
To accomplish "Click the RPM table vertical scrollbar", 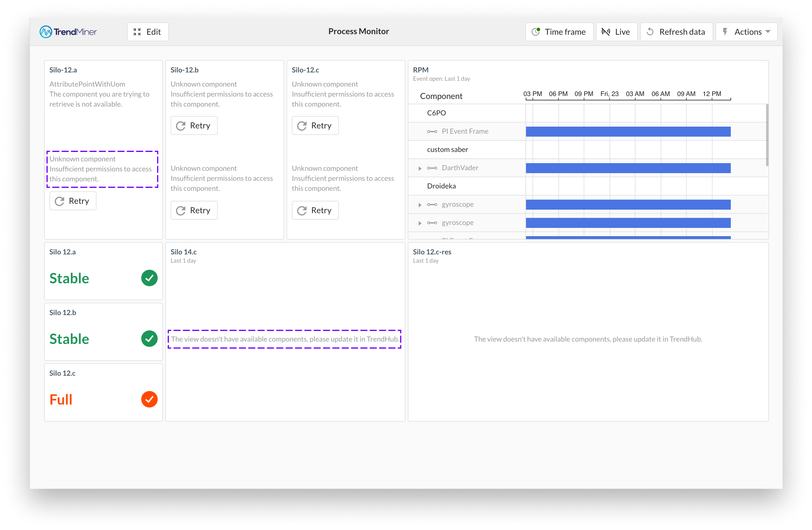I will click(767, 135).
